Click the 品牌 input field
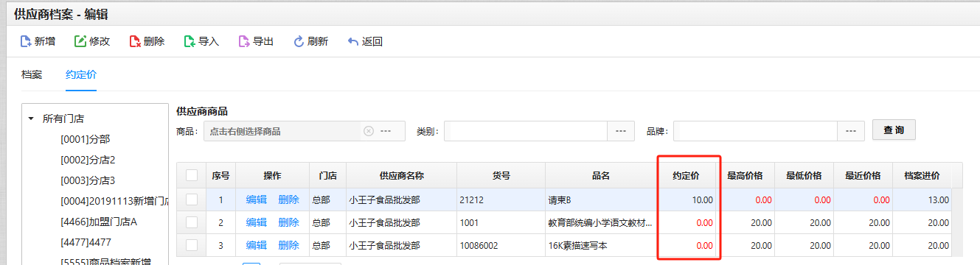Viewport: 980px width, 265px height. (755, 131)
